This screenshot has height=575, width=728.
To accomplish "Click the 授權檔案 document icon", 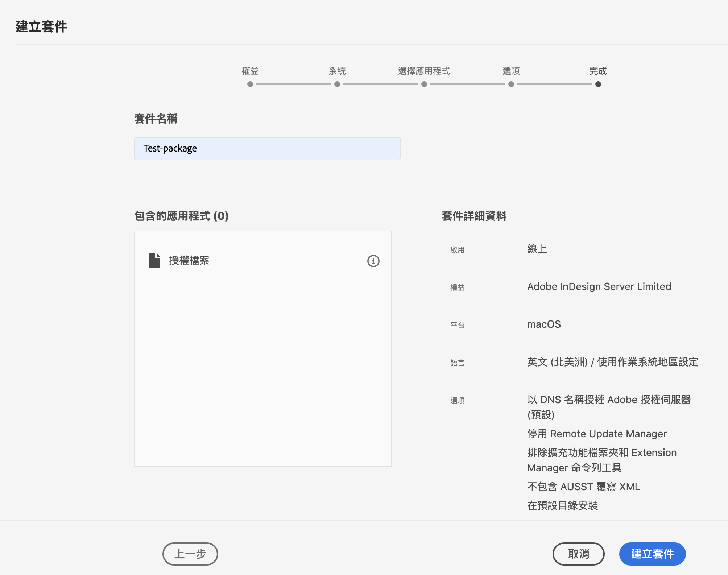I will tap(154, 260).
